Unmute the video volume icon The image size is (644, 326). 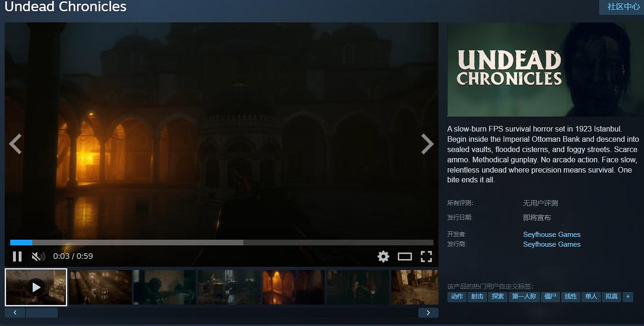(38, 256)
